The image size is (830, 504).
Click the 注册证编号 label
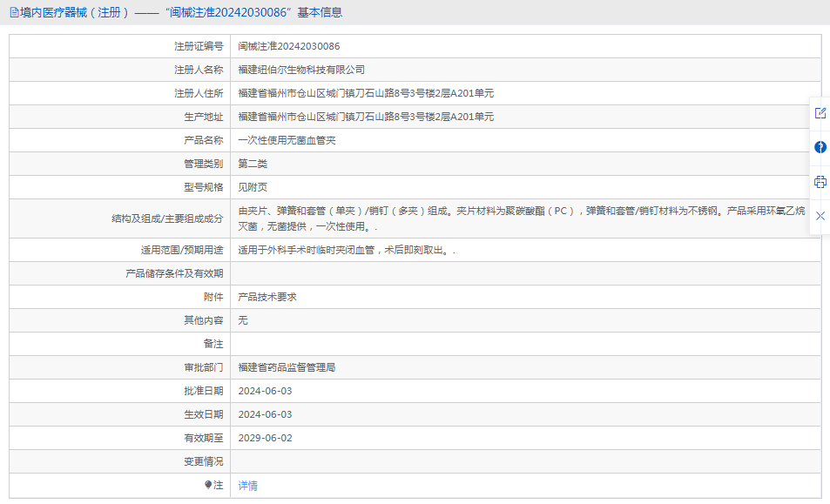click(199, 46)
